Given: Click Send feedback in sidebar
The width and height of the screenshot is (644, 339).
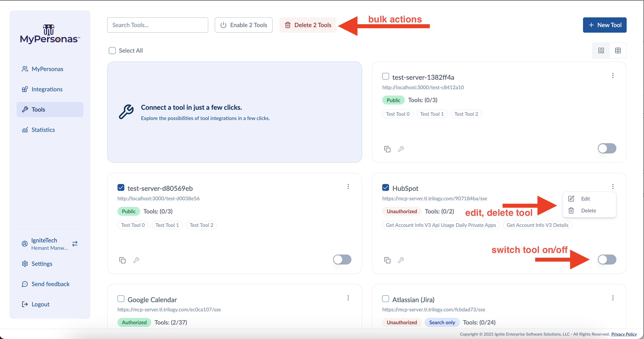Looking at the screenshot, I should (x=50, y=284).
